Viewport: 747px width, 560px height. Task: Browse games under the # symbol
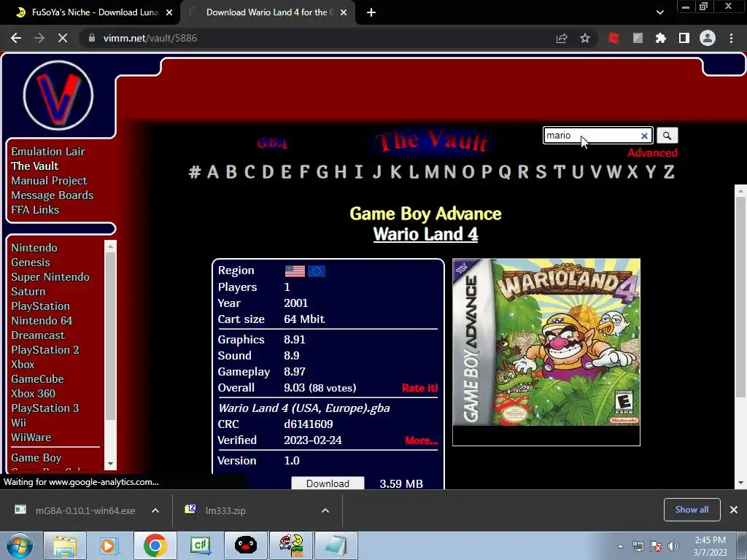click(194, 171)
